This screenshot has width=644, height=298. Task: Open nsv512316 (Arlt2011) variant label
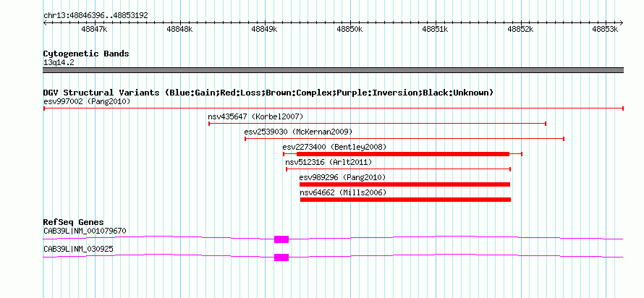tap(329, 162)
